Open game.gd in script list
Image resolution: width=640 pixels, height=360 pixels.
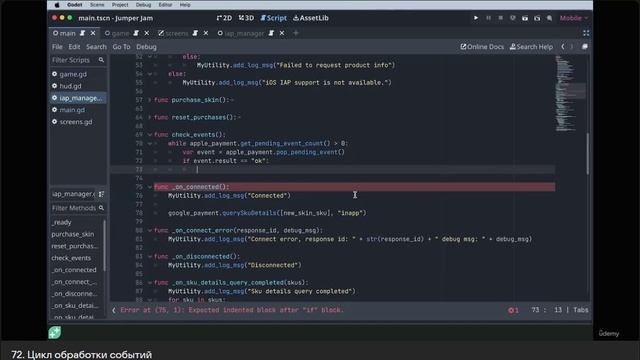tap(73, 74)
